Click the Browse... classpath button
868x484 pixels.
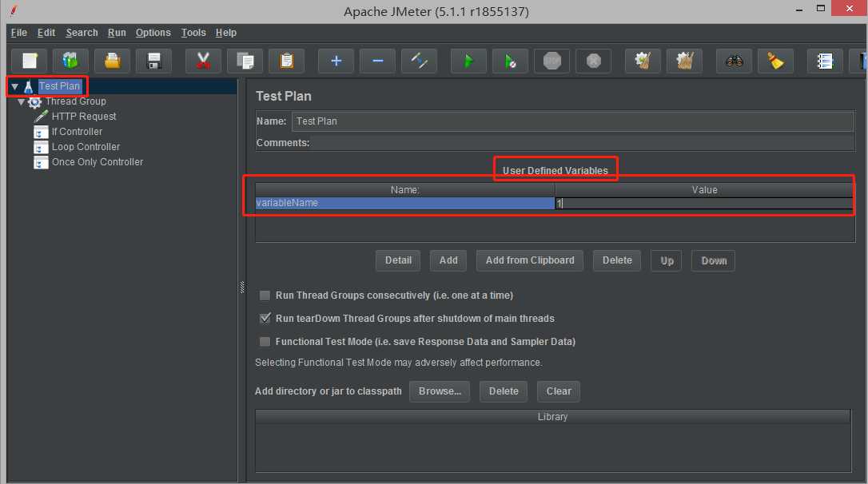coord(440,391)
